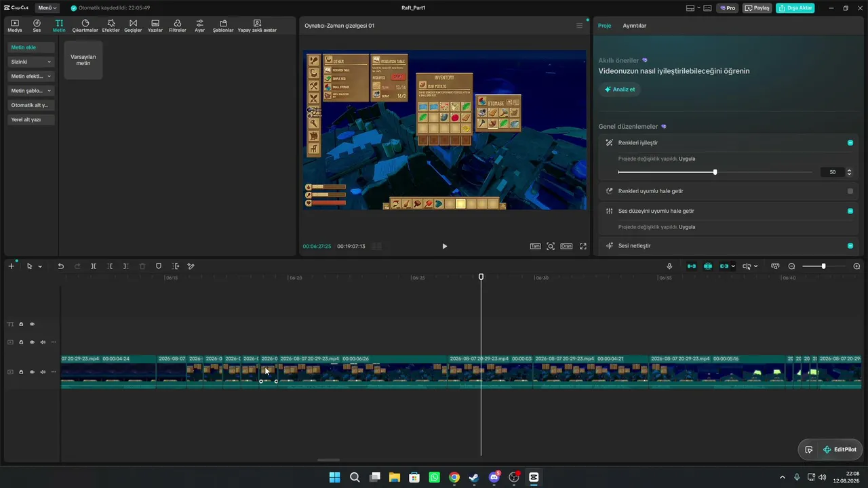The width and height of the screenshot is (868, 488).
Task: Open the Filtreler tab
Action: pos(177,26)
